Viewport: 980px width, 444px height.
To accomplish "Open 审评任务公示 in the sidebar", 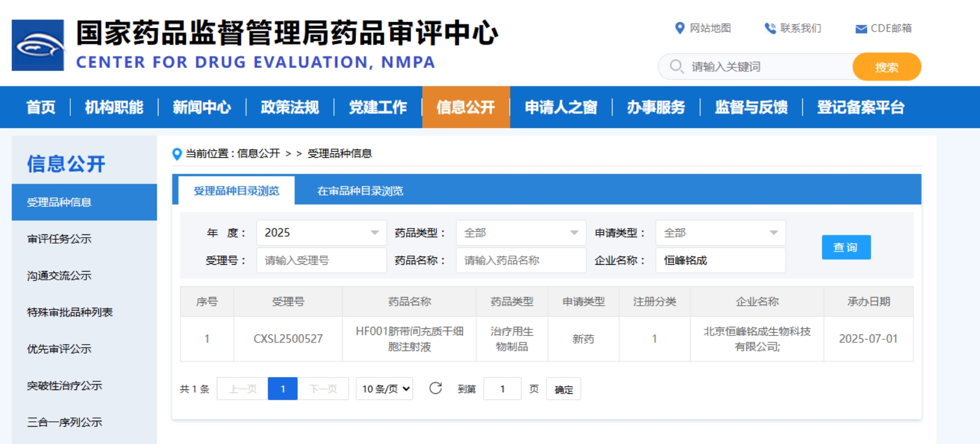I will click(x=59, y=239).
